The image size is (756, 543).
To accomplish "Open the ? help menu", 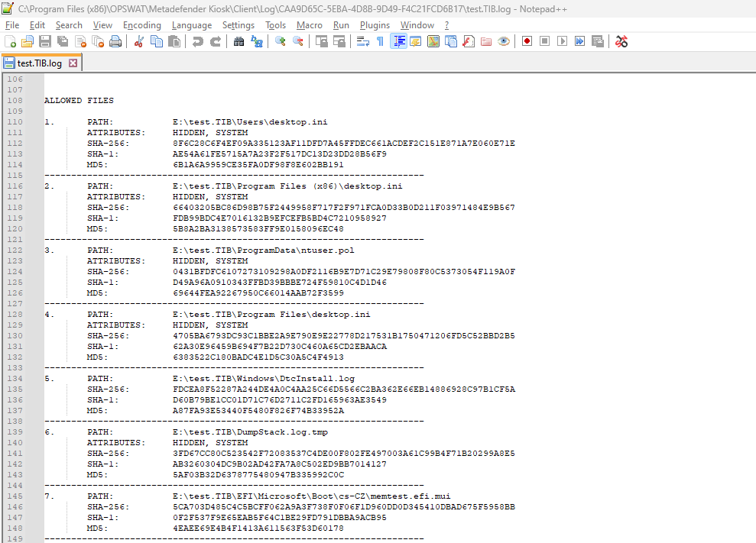I will tap(447, 25).
